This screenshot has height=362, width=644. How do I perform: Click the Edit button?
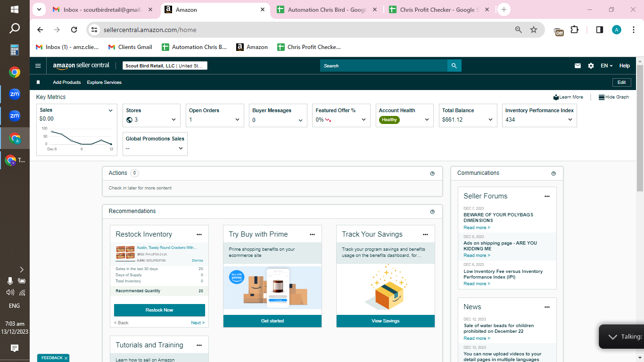[622, 82]
